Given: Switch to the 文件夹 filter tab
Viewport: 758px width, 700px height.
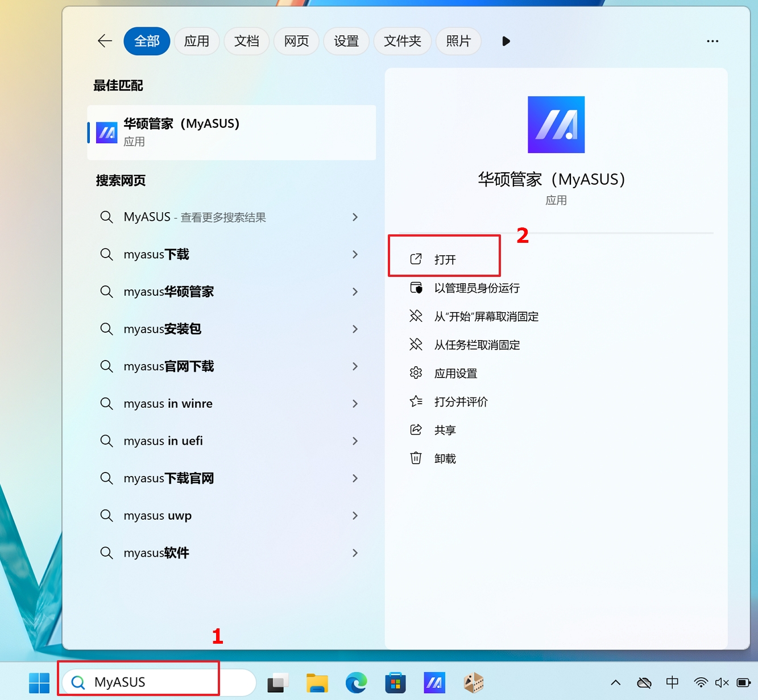Looking at the screenshot, I should click(403, 41).
